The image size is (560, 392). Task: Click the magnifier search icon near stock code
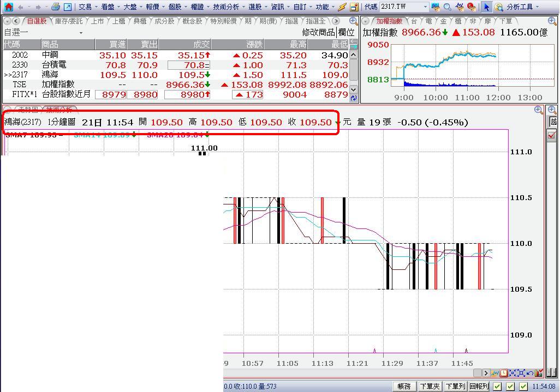(447, 7)
